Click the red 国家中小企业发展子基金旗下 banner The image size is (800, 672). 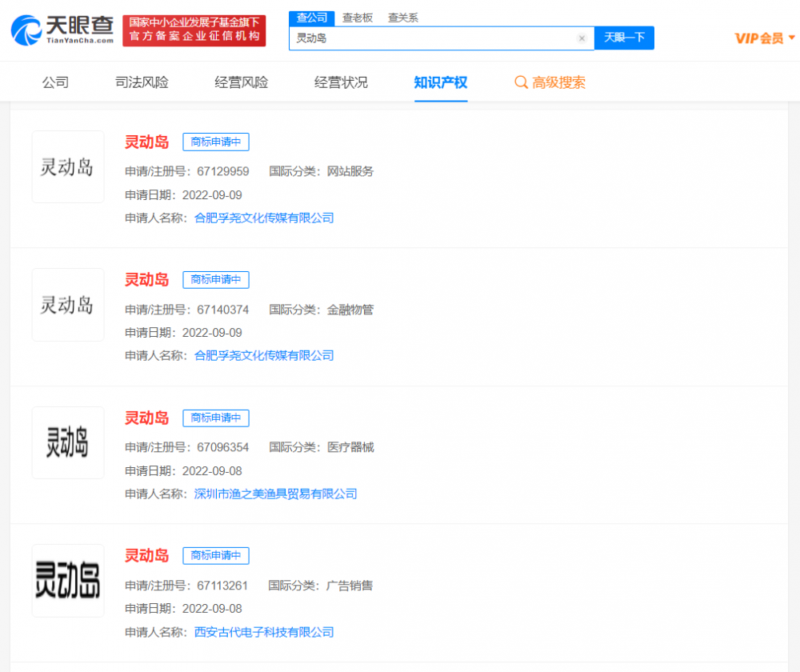(x=194, y=30)
